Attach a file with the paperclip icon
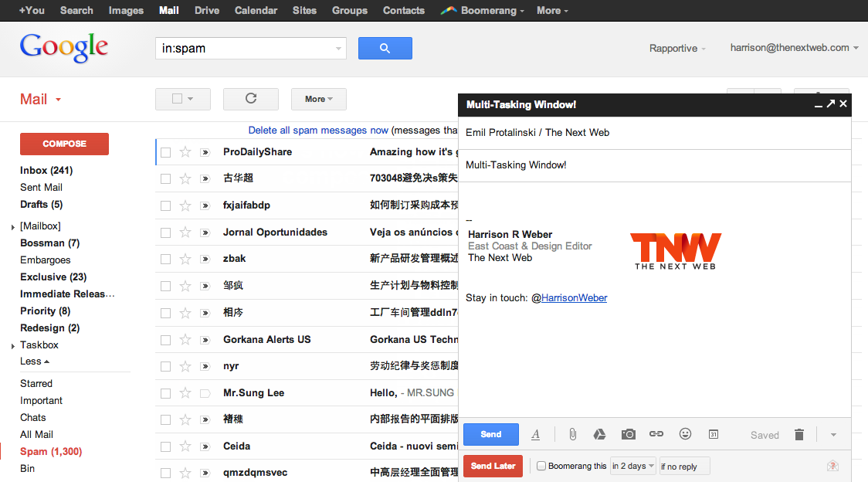This screenshot has height=482, width=868. [572, 434]
